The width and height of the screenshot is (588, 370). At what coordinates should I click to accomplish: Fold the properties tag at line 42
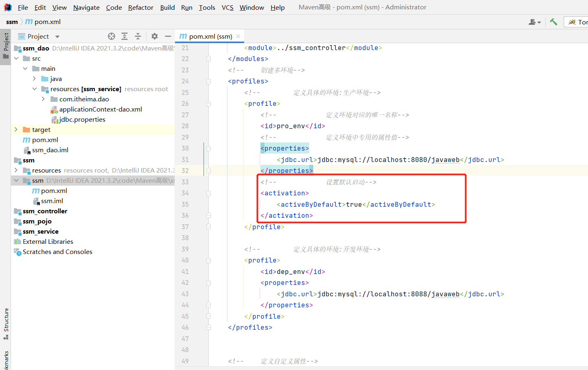pos(208,283)
